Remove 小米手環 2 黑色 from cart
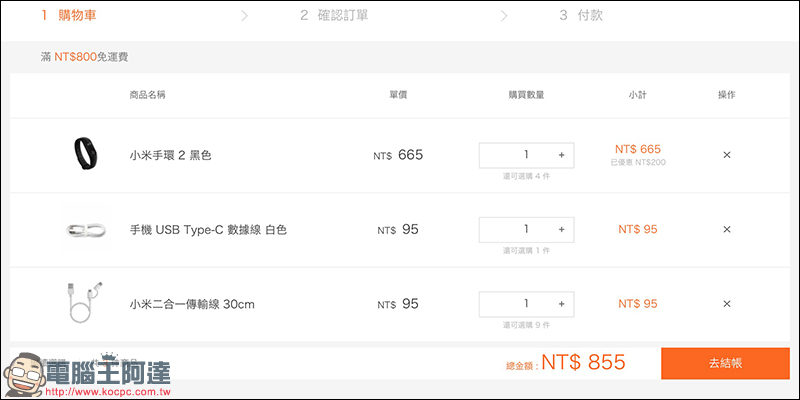 click(727, 155)
